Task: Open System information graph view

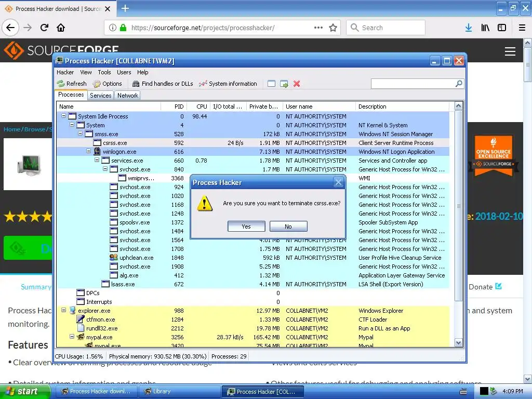Action: 228,84
